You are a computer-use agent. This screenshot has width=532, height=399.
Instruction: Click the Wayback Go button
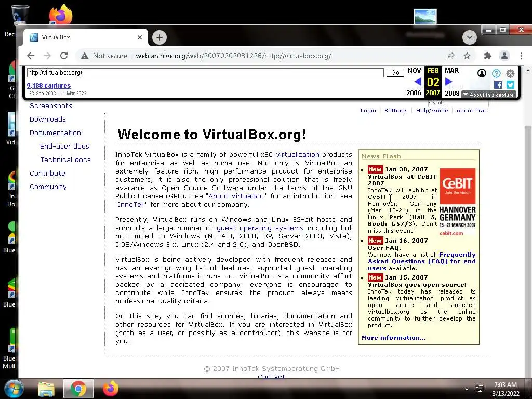click(x=395, y=73)
